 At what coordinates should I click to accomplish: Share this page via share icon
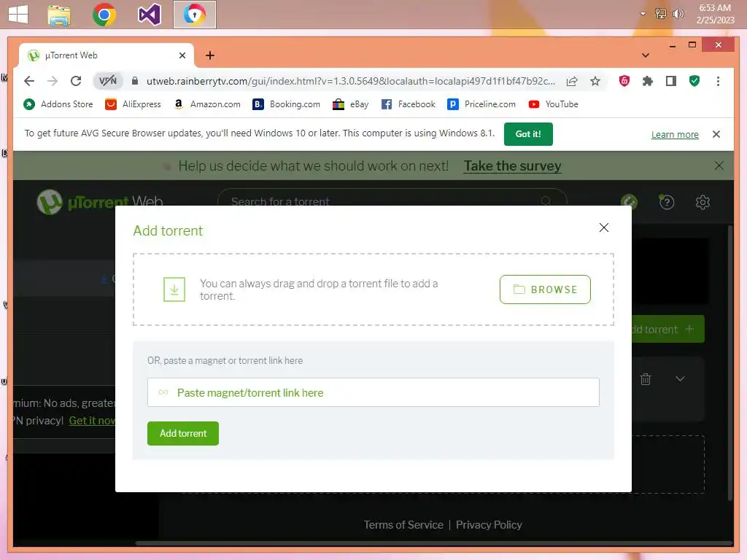[572, 81]
